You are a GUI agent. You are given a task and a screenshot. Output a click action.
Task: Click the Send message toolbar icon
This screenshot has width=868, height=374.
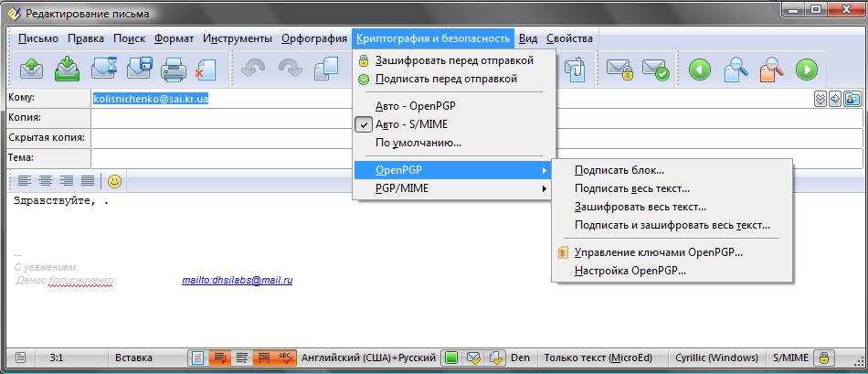32,69
